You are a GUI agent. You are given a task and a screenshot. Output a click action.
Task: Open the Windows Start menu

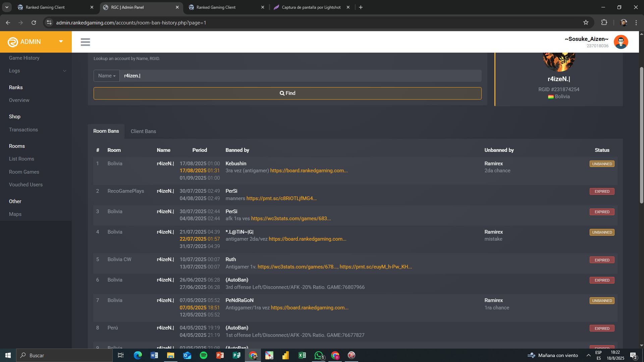click(x=8, y=355)
